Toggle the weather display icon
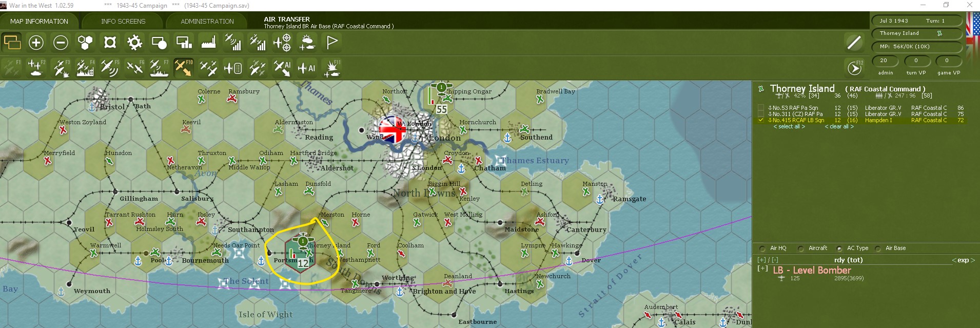 307,42
